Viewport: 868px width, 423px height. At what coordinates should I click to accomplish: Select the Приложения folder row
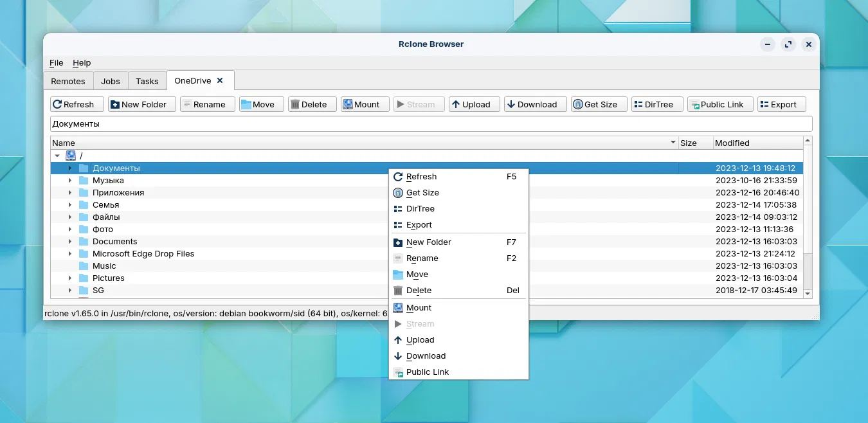tap(427, 192)
